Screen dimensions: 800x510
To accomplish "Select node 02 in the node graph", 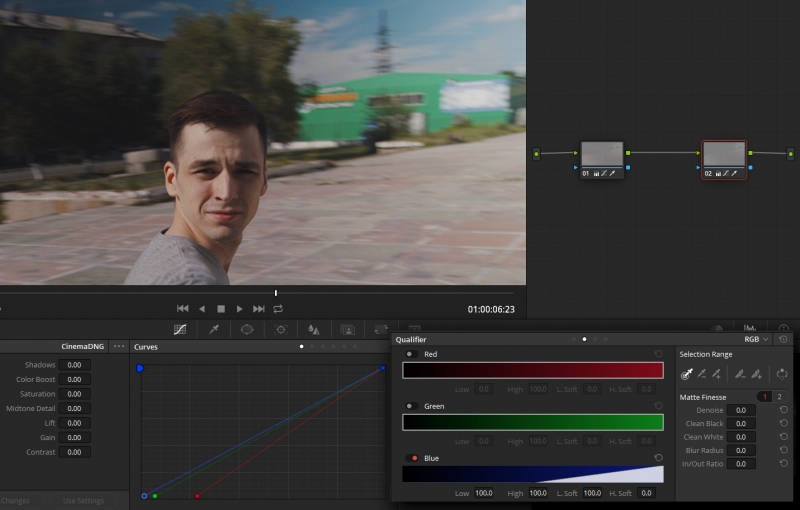I will (x=724, y=155).
